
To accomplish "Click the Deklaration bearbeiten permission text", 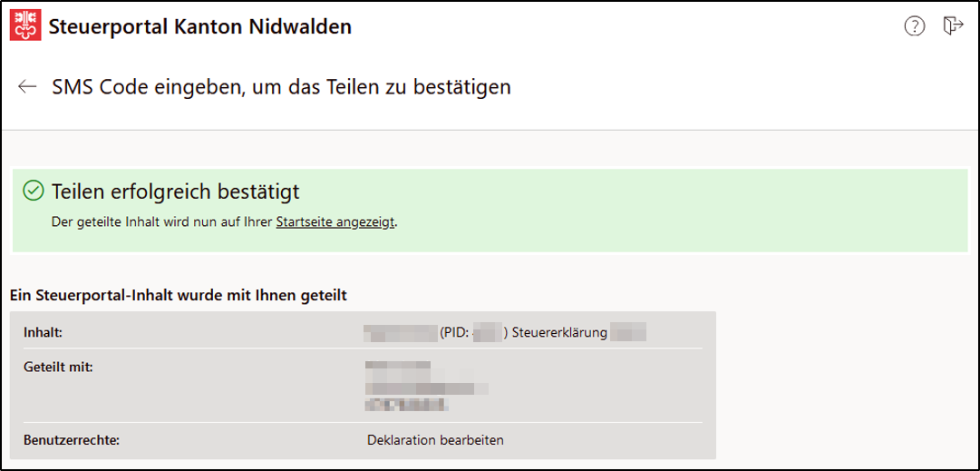I will pos(435,440).
